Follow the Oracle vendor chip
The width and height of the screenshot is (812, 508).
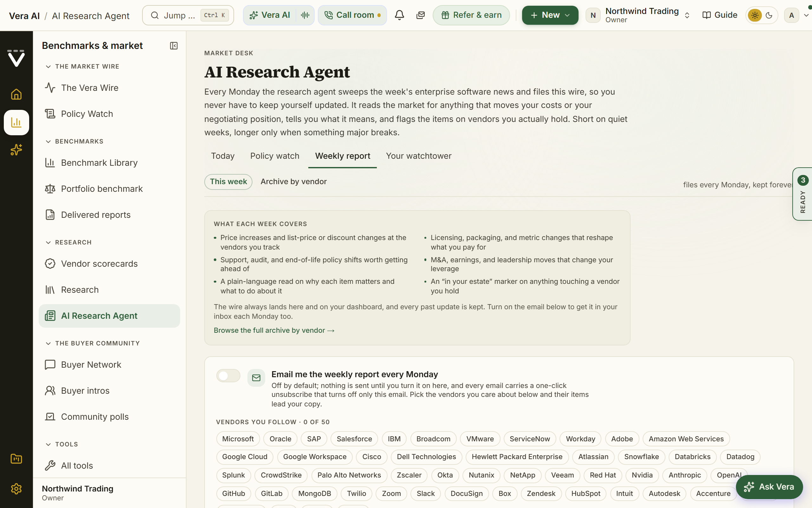(x=280, y=439)
